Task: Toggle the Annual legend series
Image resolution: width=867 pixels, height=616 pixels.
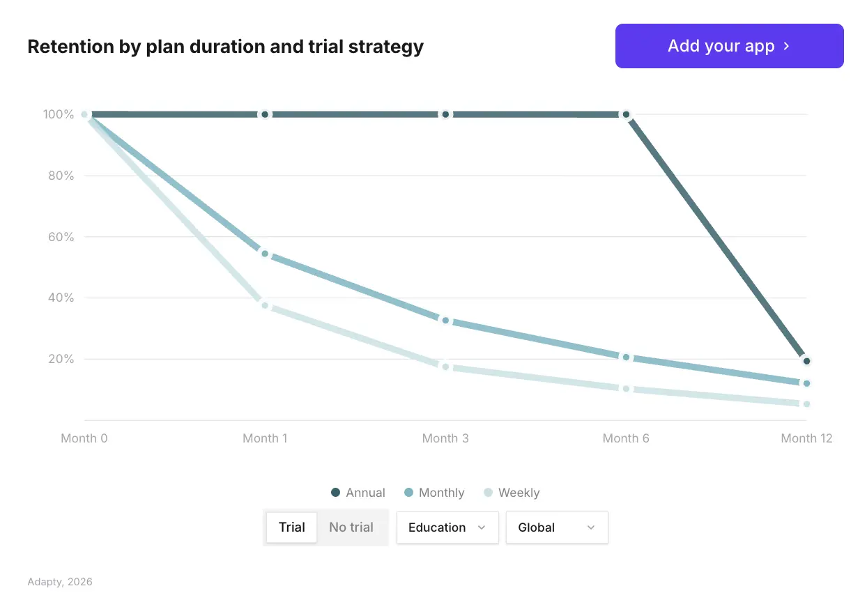Action: 358,493
